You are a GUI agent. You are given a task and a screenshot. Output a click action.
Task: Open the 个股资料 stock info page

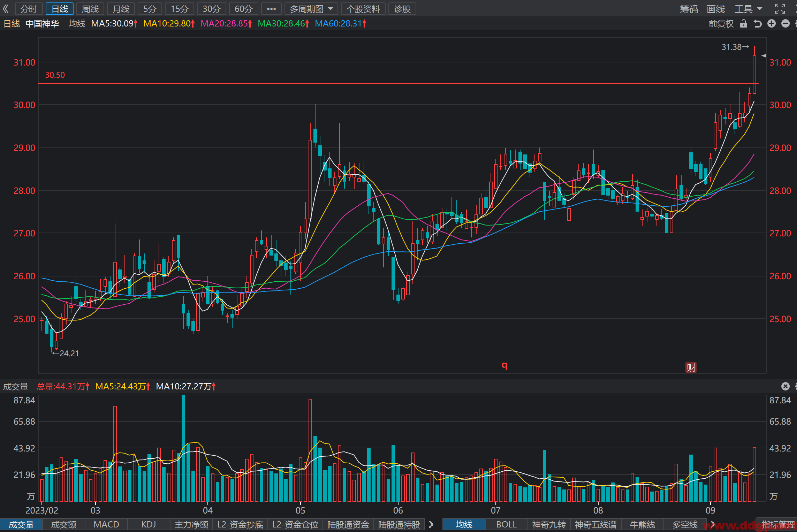pos(363,9)
